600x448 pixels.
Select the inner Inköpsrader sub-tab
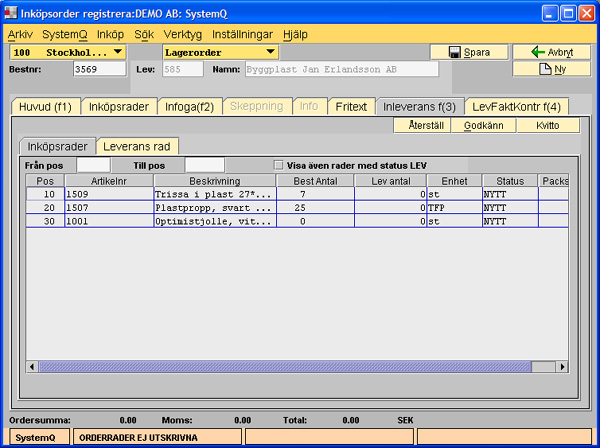tap(57, 147)
